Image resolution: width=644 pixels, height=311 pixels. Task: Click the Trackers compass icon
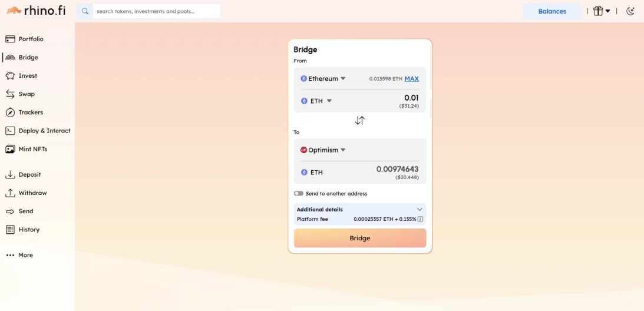tap(10, 112)
